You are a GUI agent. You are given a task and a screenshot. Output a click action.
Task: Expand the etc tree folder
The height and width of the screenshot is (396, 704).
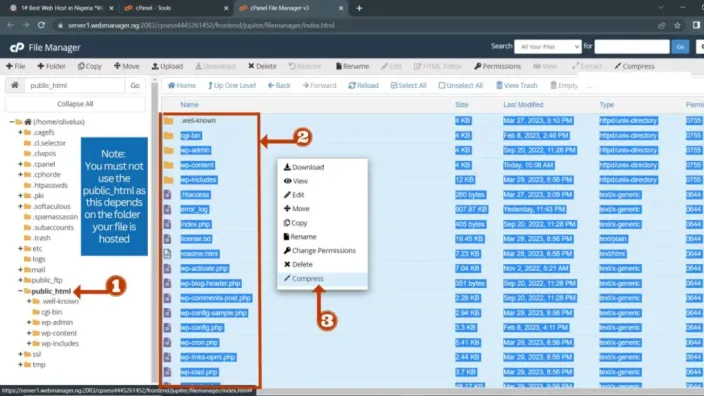pyautogui.click(x=20, y=248)
